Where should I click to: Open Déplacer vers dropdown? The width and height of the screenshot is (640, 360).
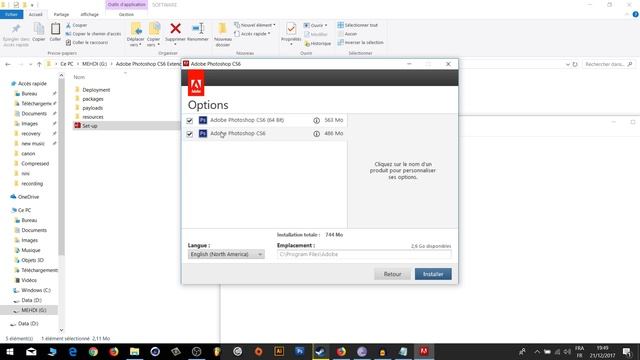[x=136, y=35]
